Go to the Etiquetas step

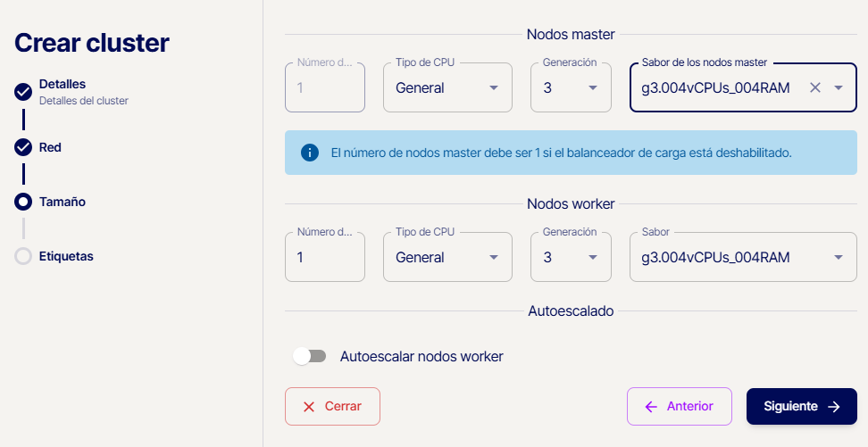coord(66,256)
